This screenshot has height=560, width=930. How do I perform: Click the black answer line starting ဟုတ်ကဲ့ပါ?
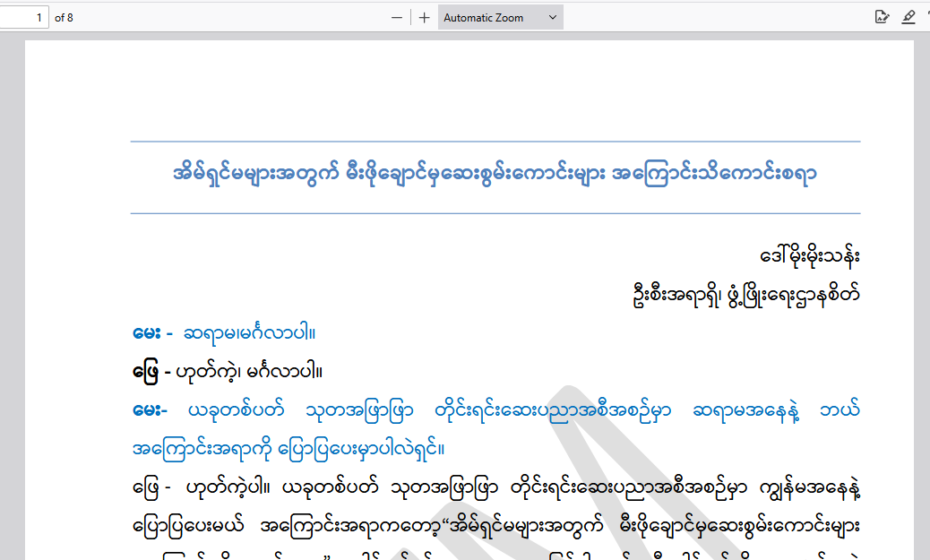pos(496,488)
